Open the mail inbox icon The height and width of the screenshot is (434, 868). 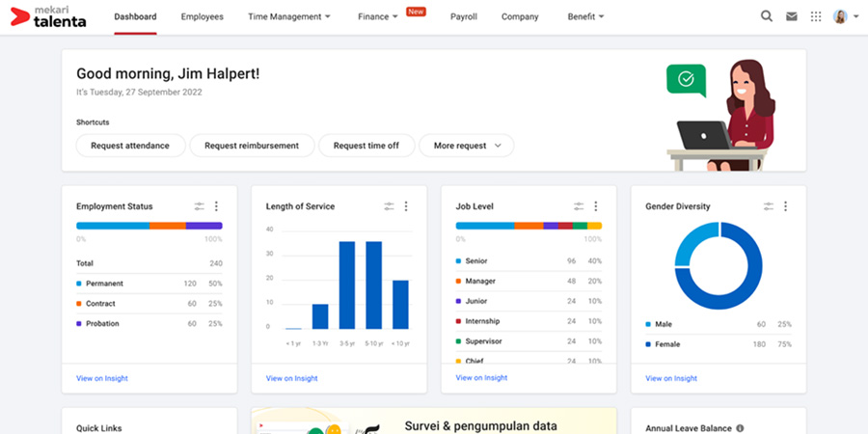click(792, 16)
